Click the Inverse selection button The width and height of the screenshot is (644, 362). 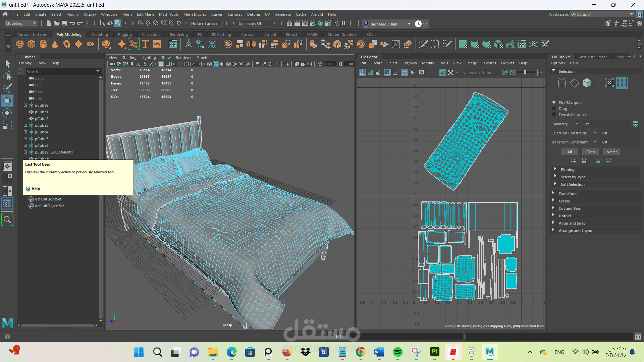click(x=611, y=152)
